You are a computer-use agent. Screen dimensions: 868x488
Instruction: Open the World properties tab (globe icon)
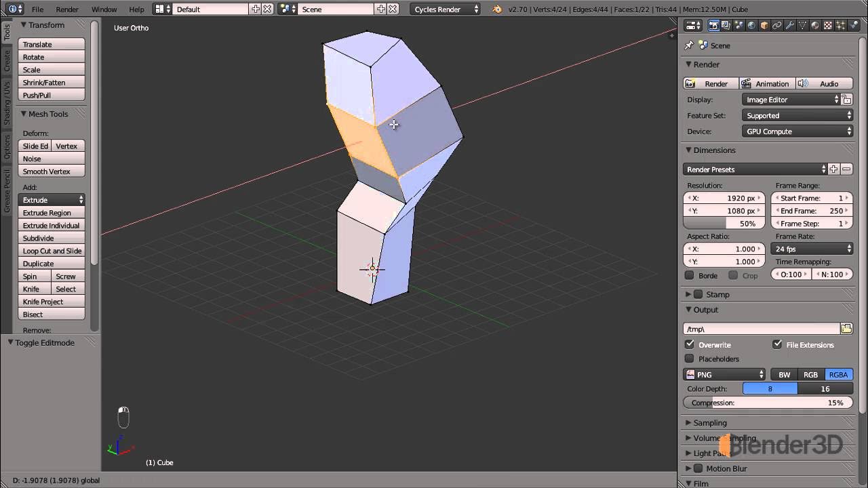(751, 26)
